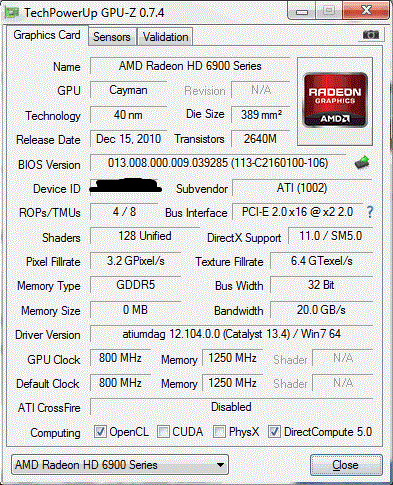The width and height of the screenshot is (393, 485).
Task: Click the GPU-Z title bar app icon
Action: click(x=12, y=13)
